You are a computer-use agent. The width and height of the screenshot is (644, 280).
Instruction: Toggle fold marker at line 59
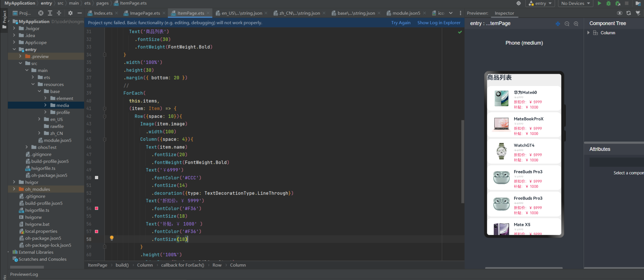click(x=104, y=246)
